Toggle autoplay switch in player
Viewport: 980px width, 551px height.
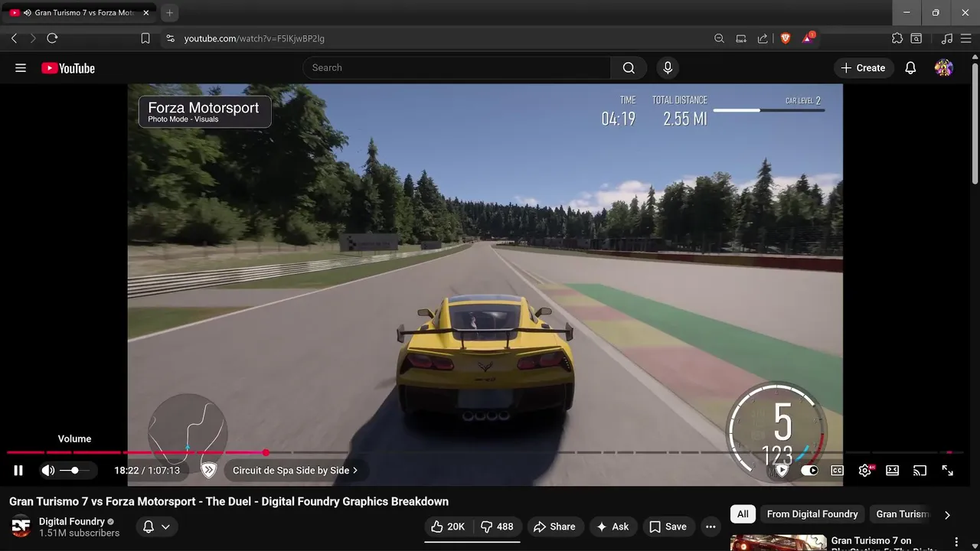pyautogui.click(x=809, y=471)
